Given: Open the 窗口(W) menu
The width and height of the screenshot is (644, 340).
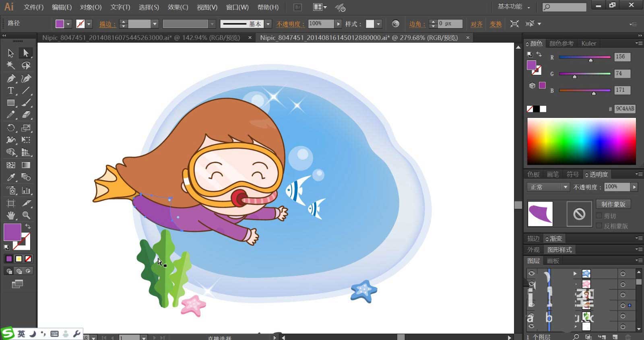Looking at the screenshot, I should tap(237, 7).
